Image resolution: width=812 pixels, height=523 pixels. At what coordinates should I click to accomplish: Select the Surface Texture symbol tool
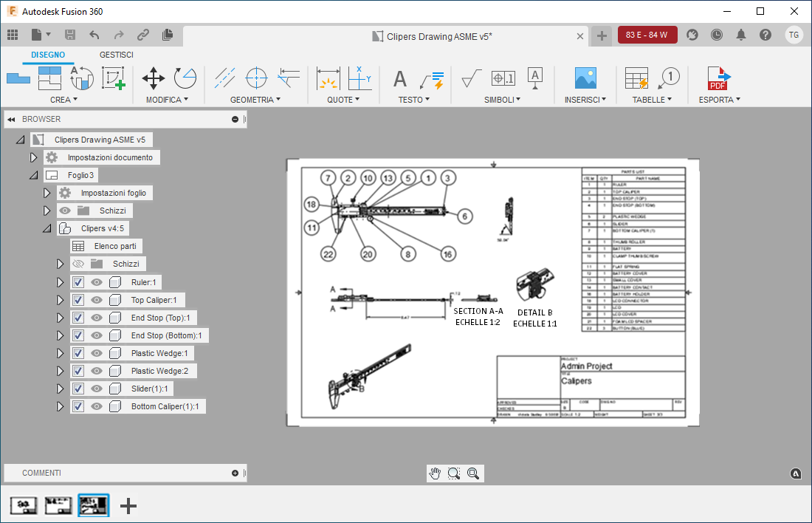pos(471,78)
